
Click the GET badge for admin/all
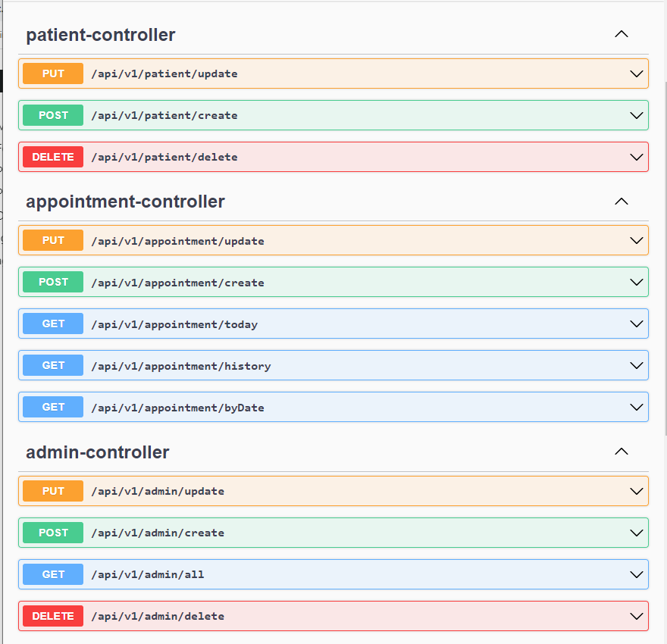53,574
